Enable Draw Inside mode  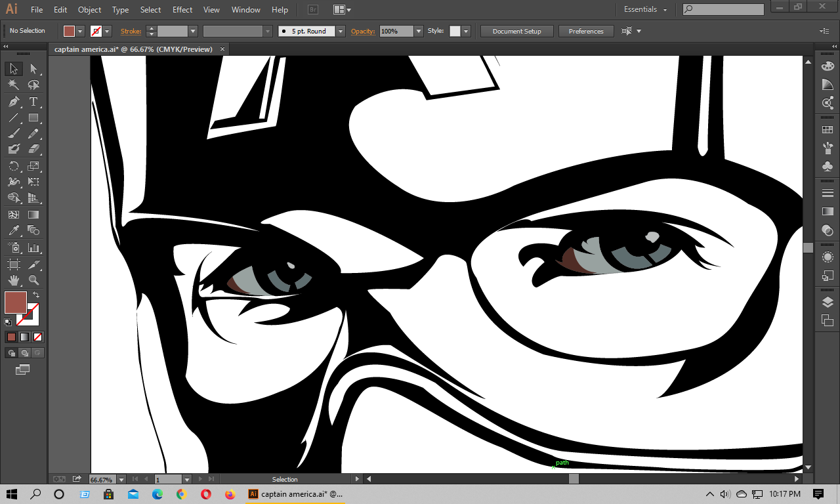[38, 353]
